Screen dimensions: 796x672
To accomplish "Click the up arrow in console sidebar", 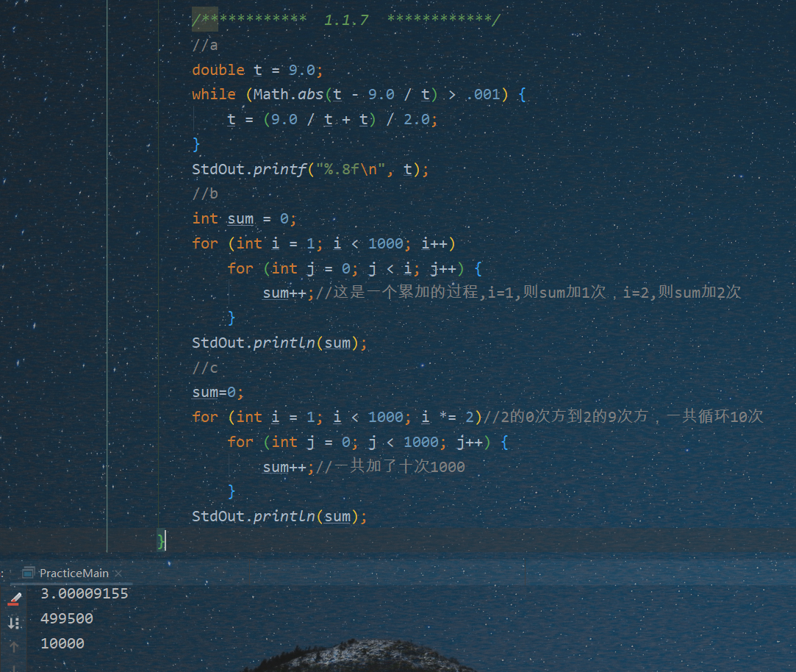I will (x=14, y=646).
